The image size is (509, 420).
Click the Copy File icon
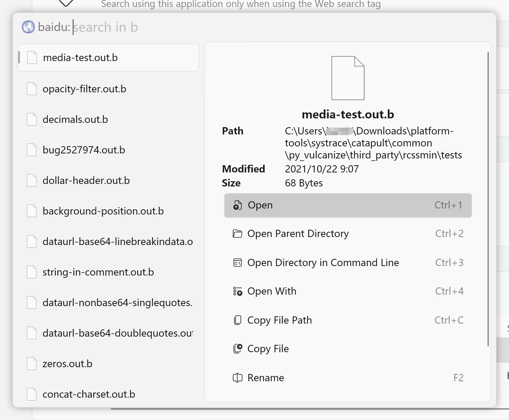tap(237, 348)
